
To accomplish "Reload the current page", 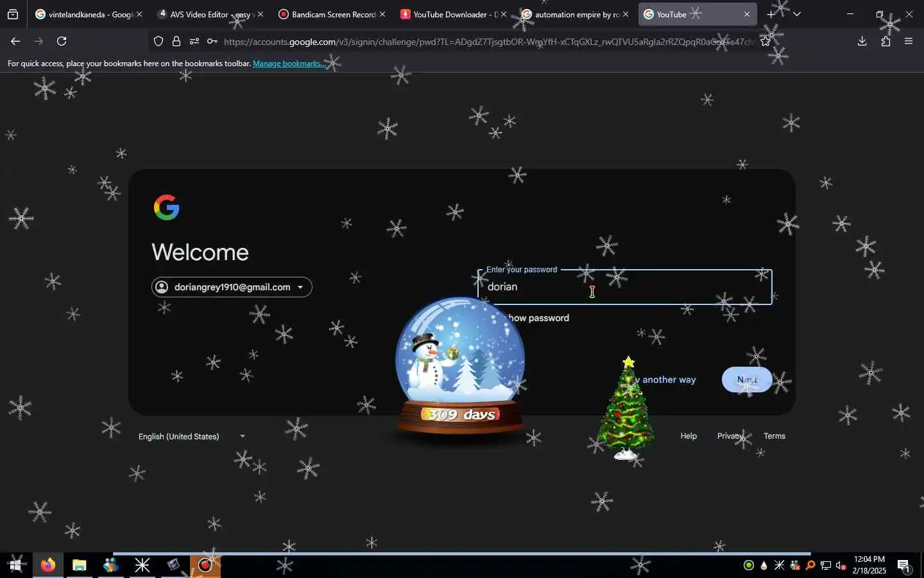I will click(x=62, y=42).
